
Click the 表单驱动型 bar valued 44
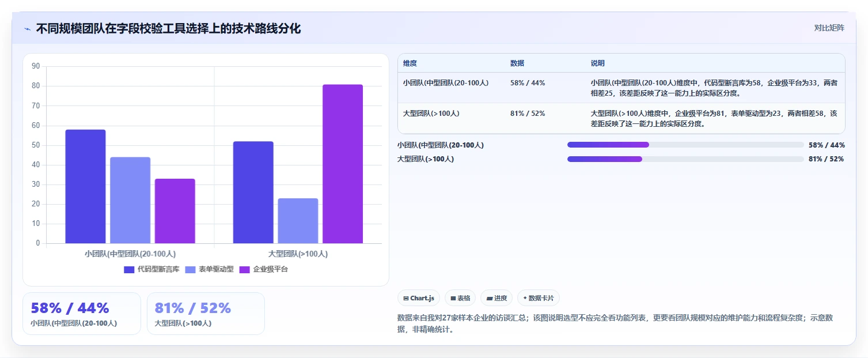coord(130,200)
